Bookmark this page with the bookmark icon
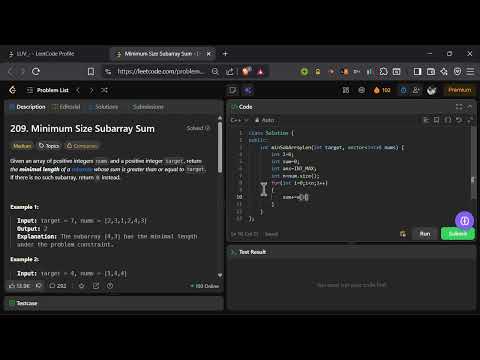The image size is (480, 360). (91, 71)
